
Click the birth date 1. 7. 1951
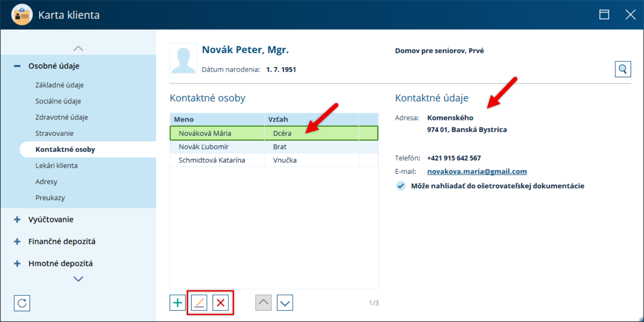(281, 69)
